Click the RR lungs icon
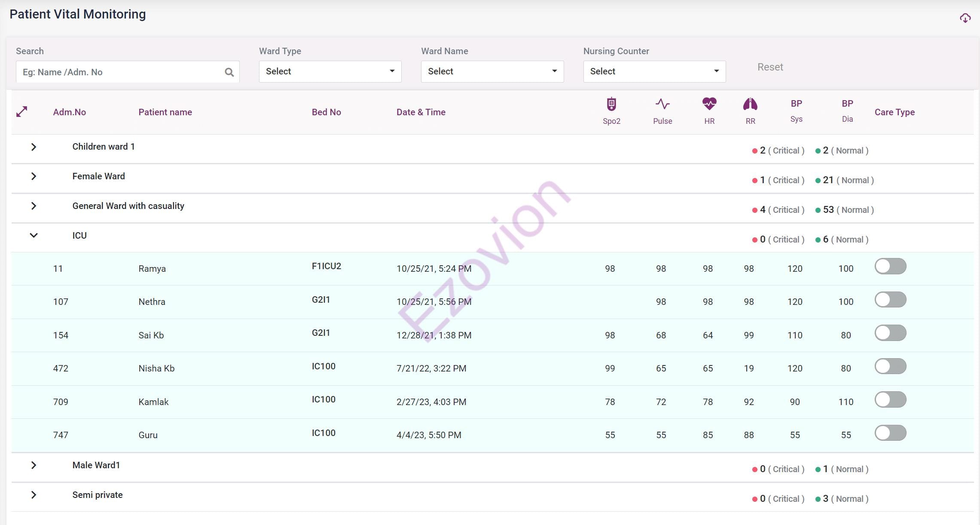This screenshot has width=980, height=525. click(x=750, y=104)
